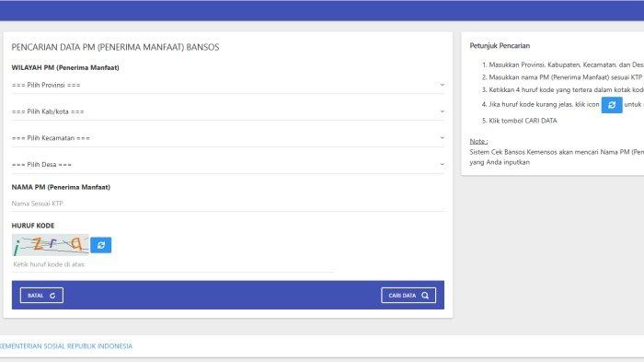The width and height of the screenshot is (644, 362).
Task: Click the CARI DATA button
Action: [408, 296]
